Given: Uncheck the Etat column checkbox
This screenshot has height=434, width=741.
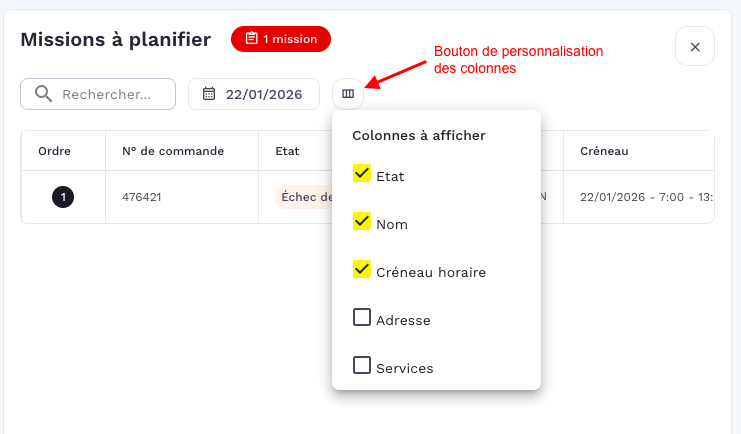Looking at the screenshot, I should [x=362, y=174].
